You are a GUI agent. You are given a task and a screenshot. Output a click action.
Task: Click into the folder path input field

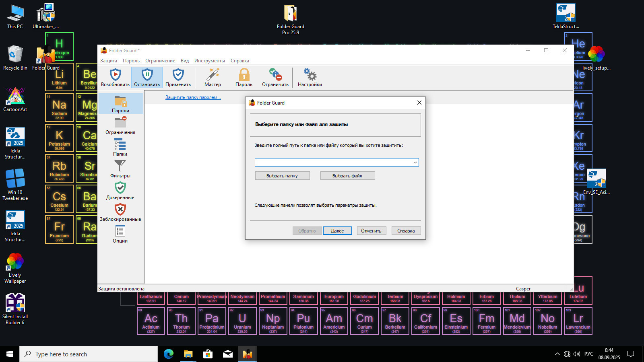(333, 162)
